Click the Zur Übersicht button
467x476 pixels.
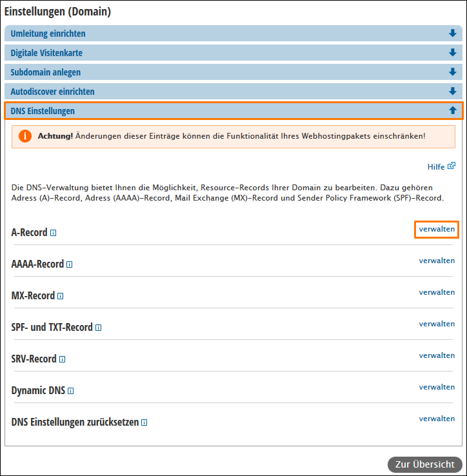tap(425, 464)
